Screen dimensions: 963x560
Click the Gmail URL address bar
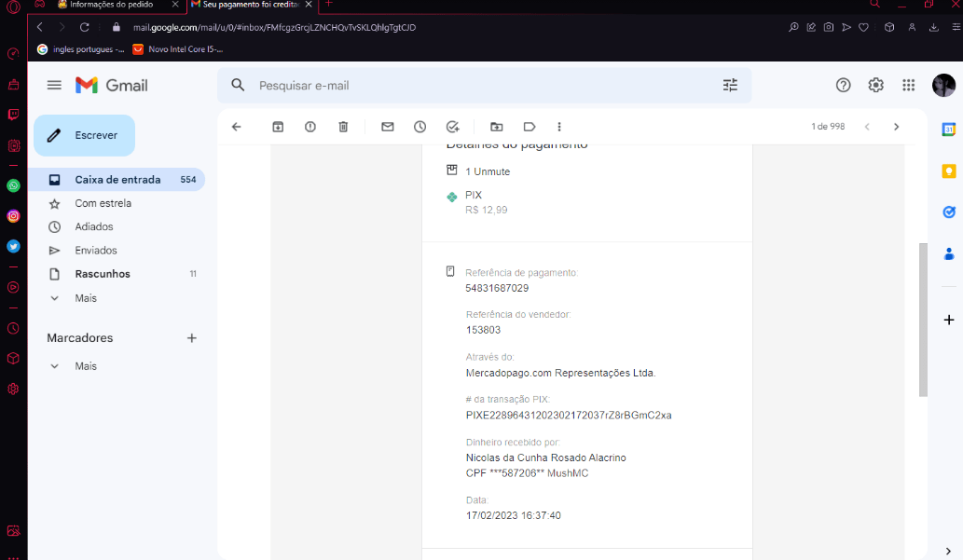[274, 28]
